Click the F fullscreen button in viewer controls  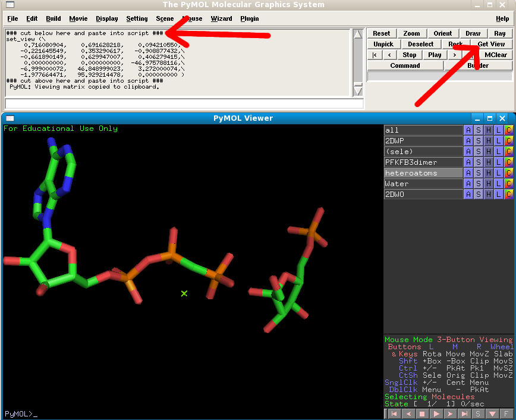pos(506,413)
